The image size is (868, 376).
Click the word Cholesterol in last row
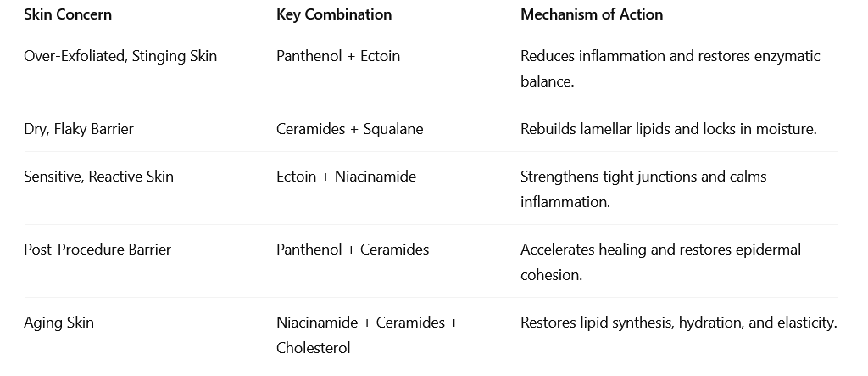(x=314, y=348)
